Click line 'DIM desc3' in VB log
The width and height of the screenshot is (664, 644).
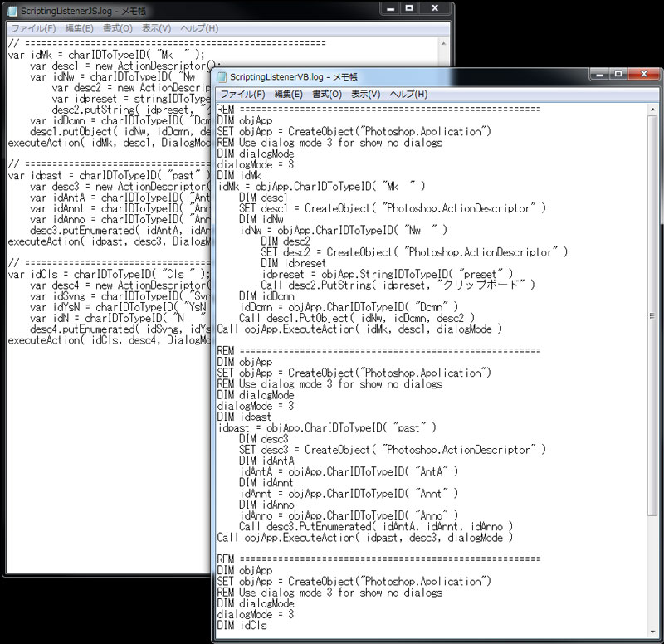click(x=263, y=439)
